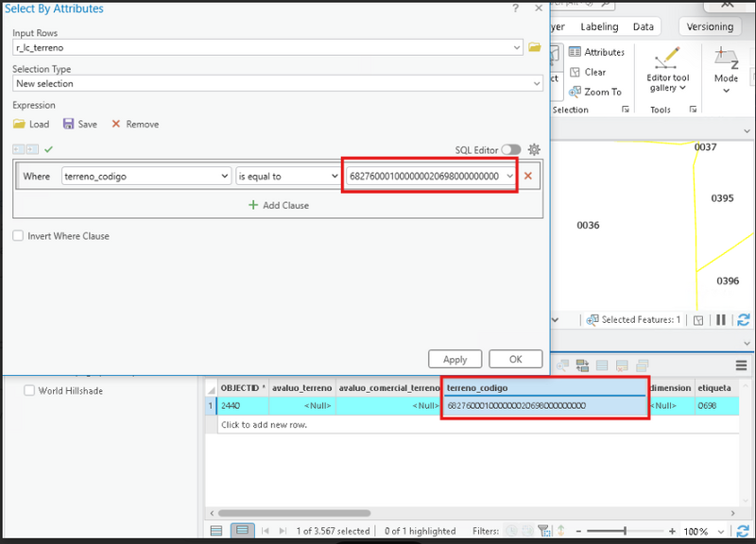Screen dimensions: 756x544
Task: Delete the clause with the red X
Action: [528, 177]
